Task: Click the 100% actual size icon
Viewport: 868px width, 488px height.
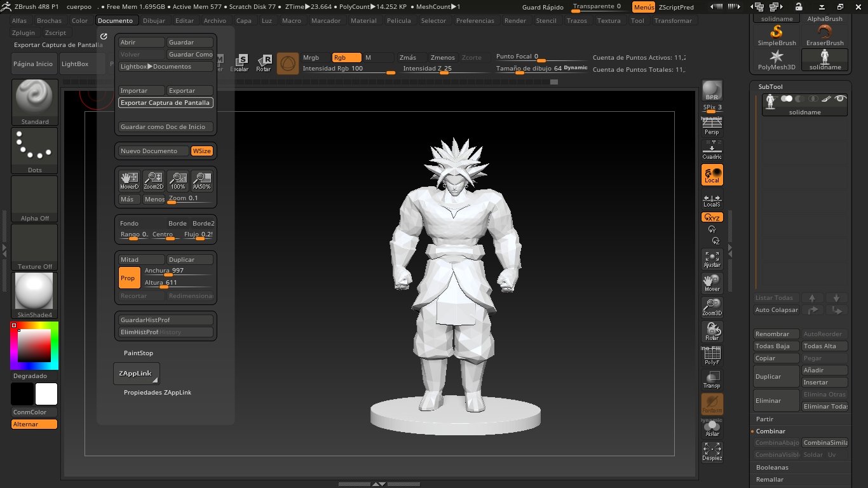Action: pyautogui.click(x=177, y=181)
